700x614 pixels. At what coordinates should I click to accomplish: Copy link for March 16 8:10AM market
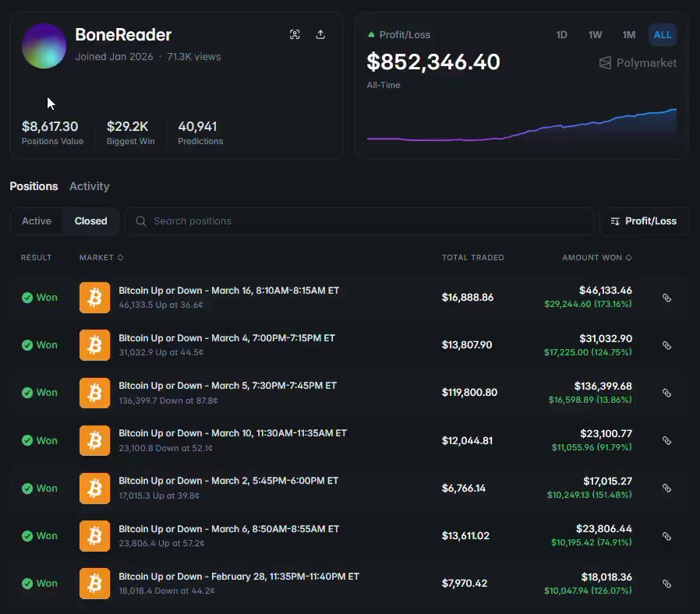(x=666, y=298)
